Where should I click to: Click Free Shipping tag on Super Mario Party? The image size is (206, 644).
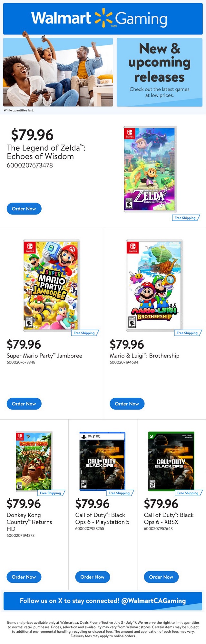(x=84, y=333)
